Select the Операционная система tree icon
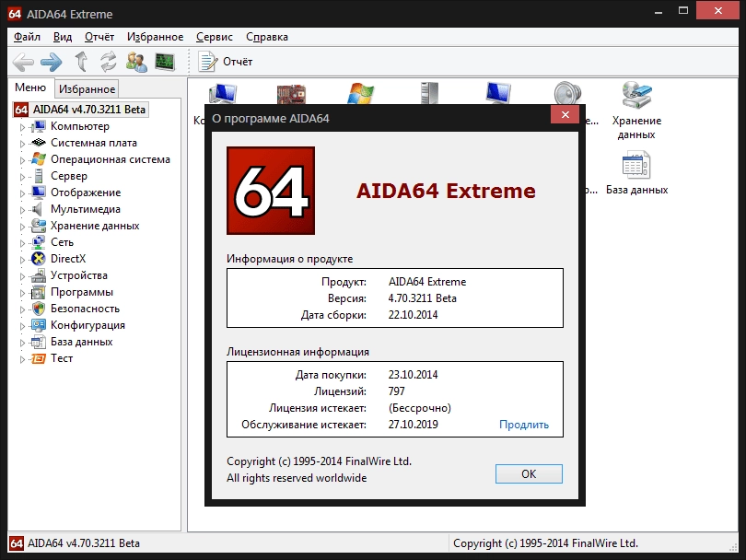The image size is (746, 560). [x=38, y=159]
